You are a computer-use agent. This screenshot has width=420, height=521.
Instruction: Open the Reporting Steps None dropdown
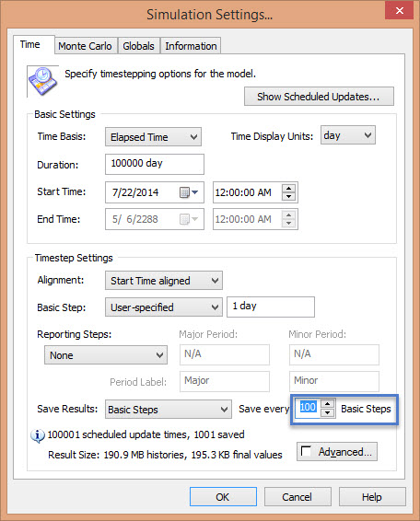tap(106, 355)
